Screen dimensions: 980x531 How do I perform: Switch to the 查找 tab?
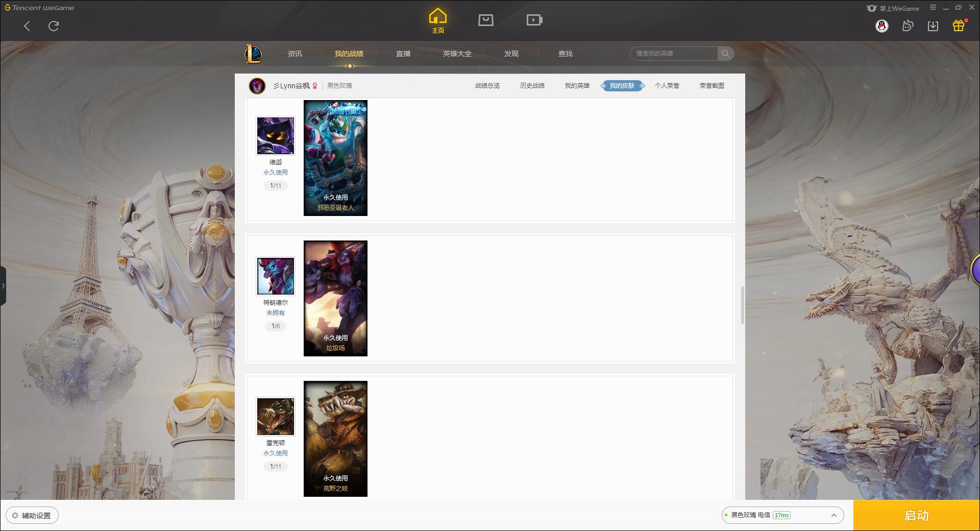(566, 54)
